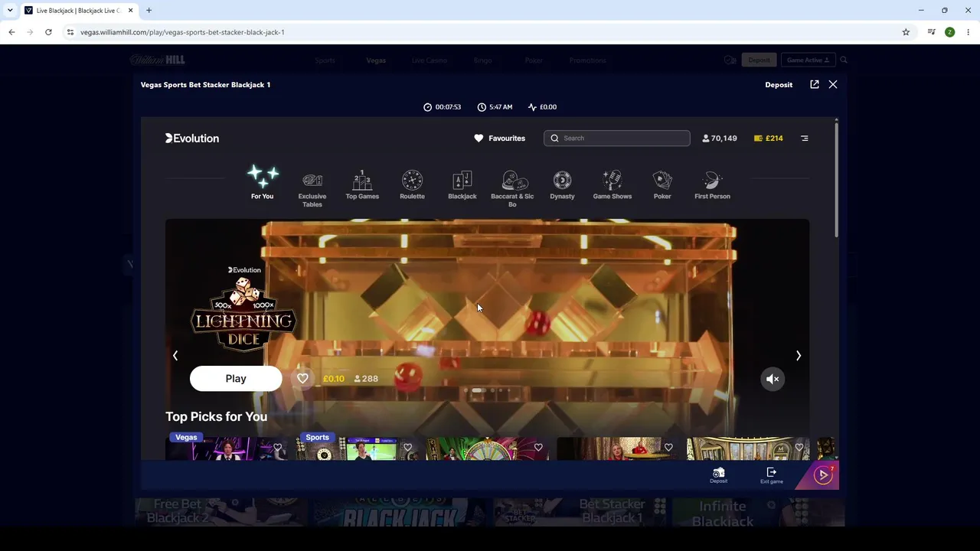Favourite the Sports-tagged top pick
The image size is (980, 551).
[408, 448]
